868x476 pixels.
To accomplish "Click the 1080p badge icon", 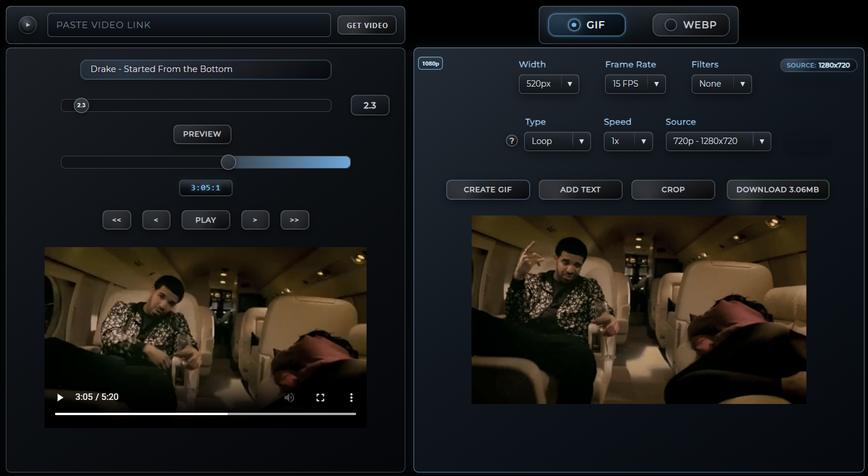I will point(430,63).
